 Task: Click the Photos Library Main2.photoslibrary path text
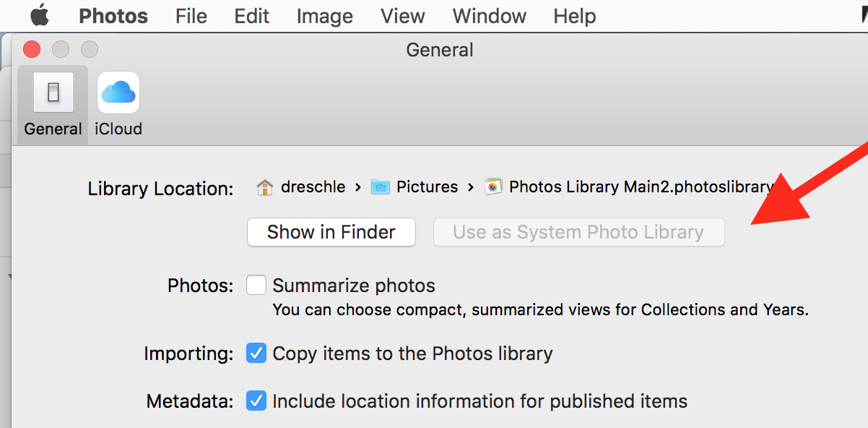pos(641,187)
